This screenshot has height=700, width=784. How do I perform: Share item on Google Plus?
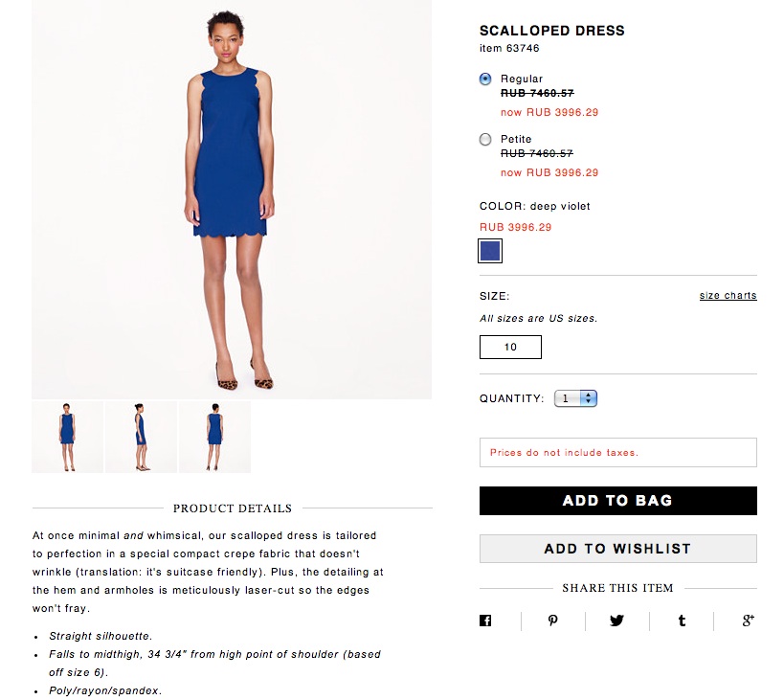point(748,621)
